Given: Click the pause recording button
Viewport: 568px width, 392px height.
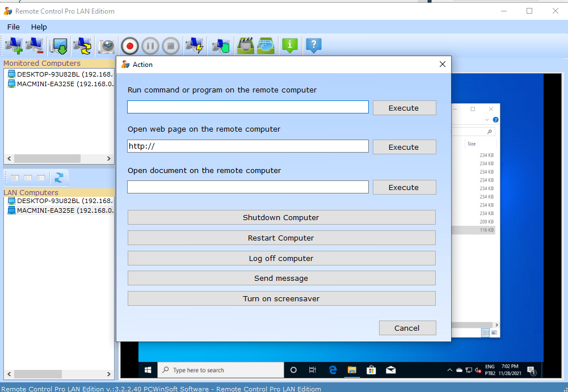Looking at the screenshot, I should click(x=150, y=46).
